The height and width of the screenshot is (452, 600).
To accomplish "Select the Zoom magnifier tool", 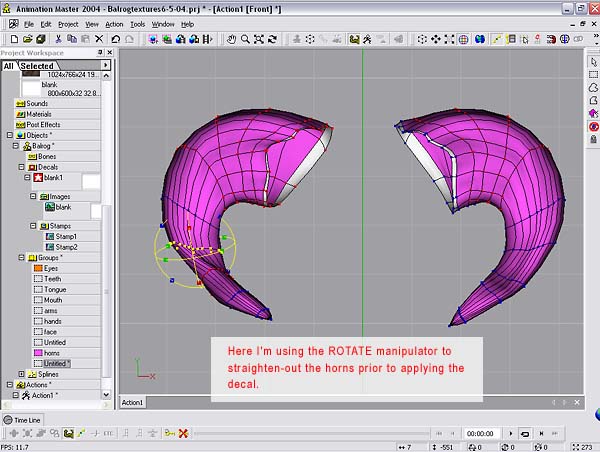I will (x=245, y=39).
